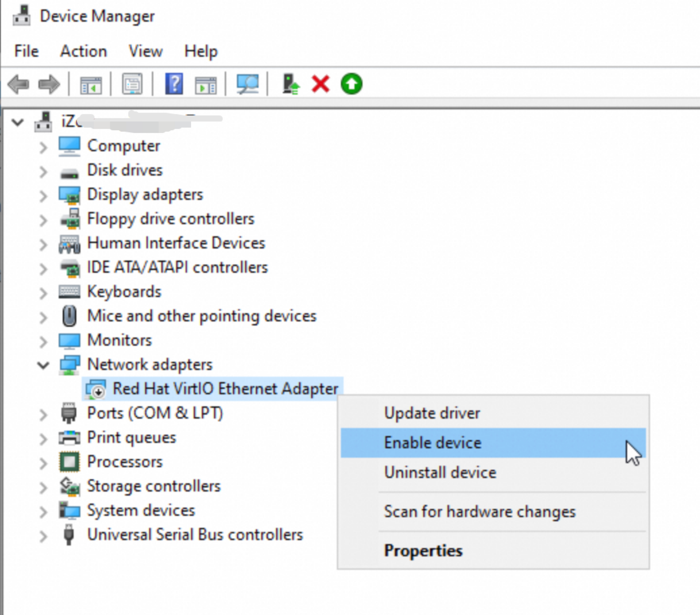Expand the Disk drives category
Image resolution: width=700 pixels, height=615 pixels.
(43, 171)
